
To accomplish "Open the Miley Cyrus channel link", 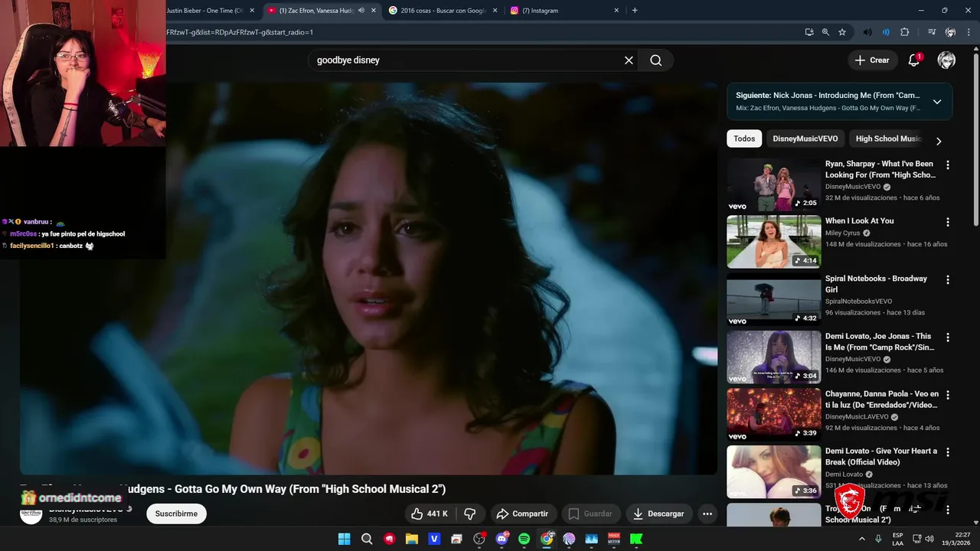I will 843,233.
